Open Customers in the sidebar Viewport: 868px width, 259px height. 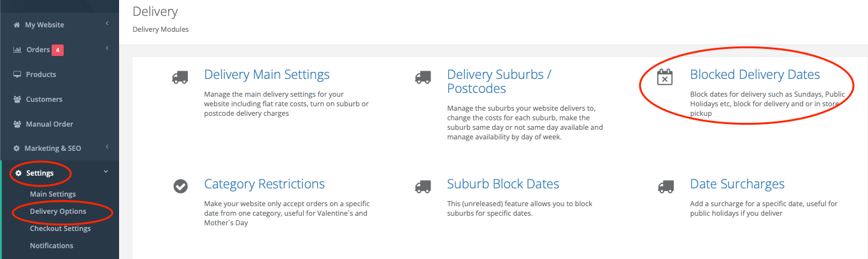(44, 99)
